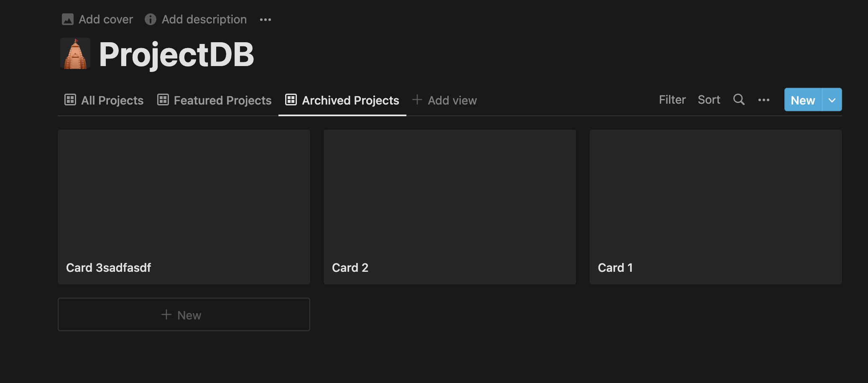Open the Card 1 gallery card
The image size is (868, 383).
click(x=715, y=207)
